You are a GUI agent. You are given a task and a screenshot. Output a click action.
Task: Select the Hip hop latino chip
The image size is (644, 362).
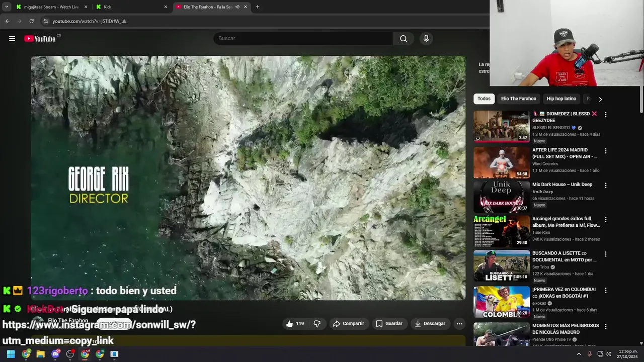click(561, 99)
